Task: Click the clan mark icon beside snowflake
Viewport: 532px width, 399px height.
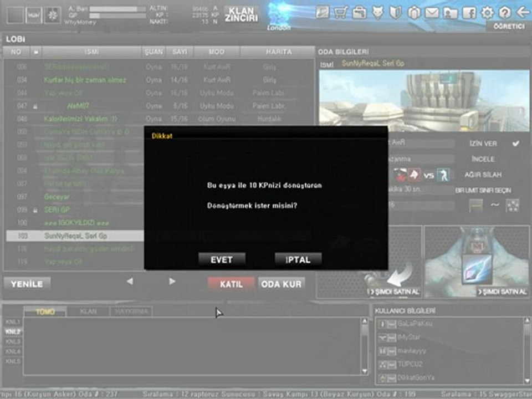Action: (34, 15)
